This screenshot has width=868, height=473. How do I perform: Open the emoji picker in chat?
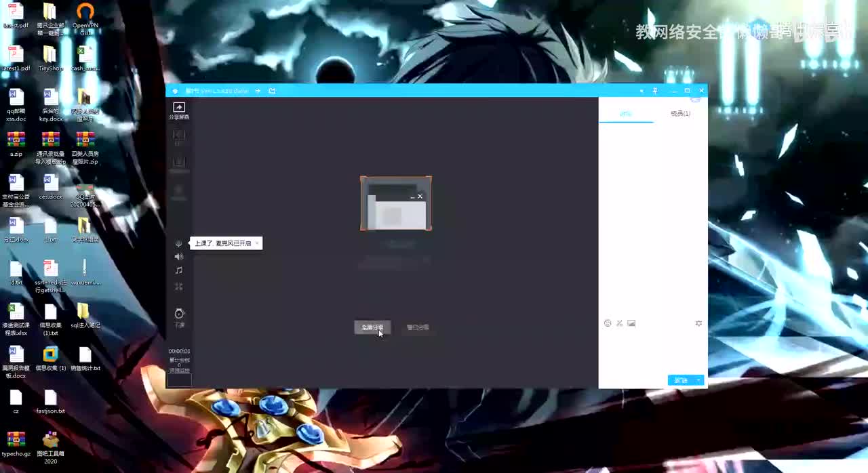tap(608, 323)
